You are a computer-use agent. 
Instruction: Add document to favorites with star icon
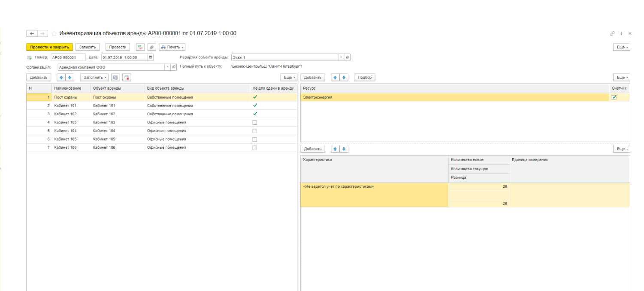(54, 33)
